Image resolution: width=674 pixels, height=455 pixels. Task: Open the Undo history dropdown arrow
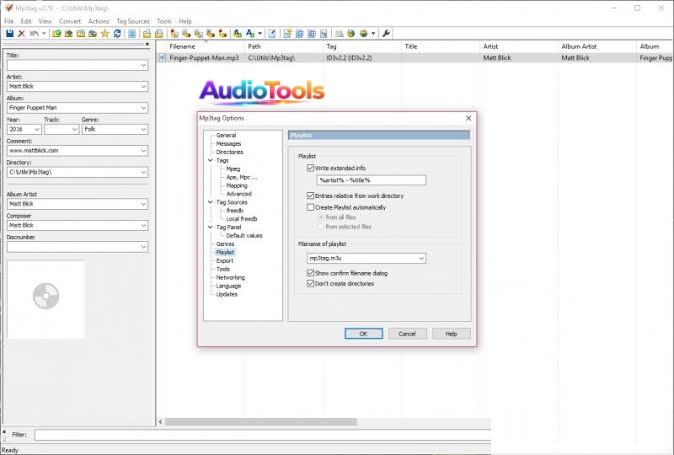(44, 34)
